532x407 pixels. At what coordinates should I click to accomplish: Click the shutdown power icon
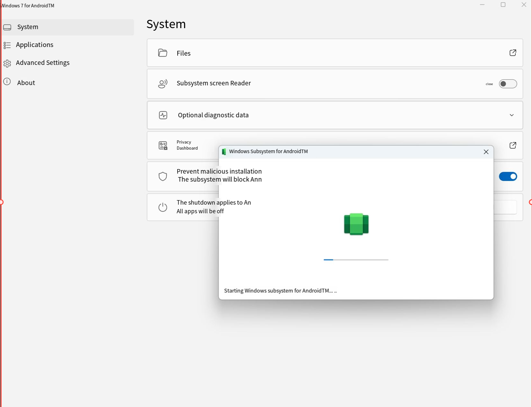163,207
